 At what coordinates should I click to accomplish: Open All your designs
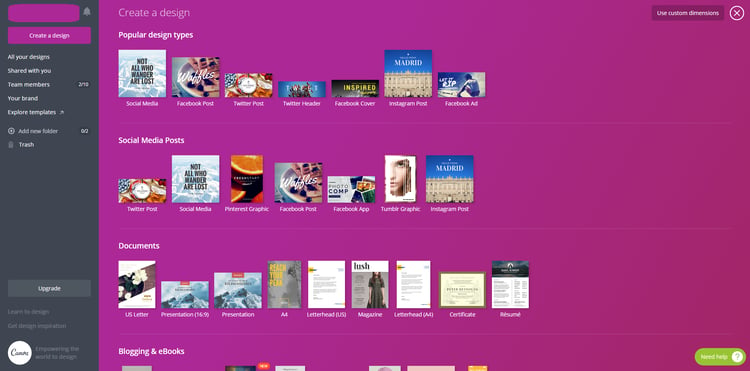click(x=29, y=57)
